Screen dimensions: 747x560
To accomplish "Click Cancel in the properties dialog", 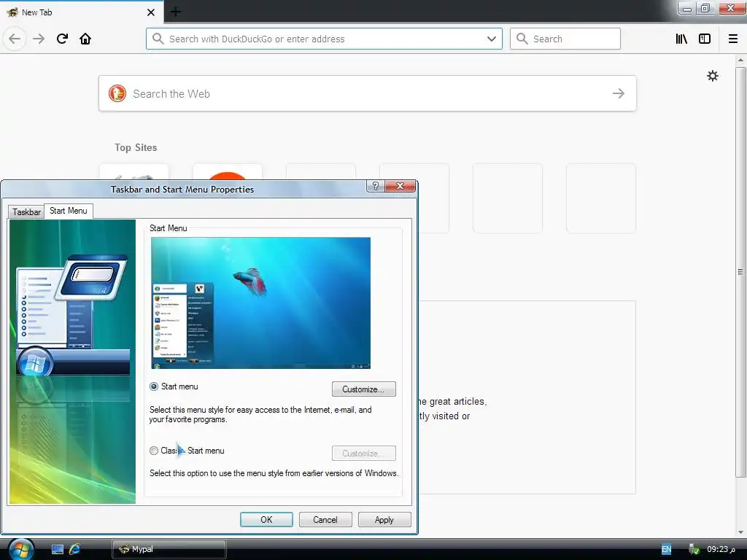I will point(325,519).
